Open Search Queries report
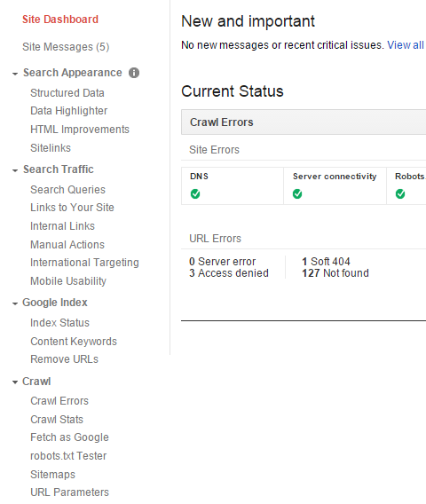The width and height of the screenshot is (426, 504). [x=67, y=190]
